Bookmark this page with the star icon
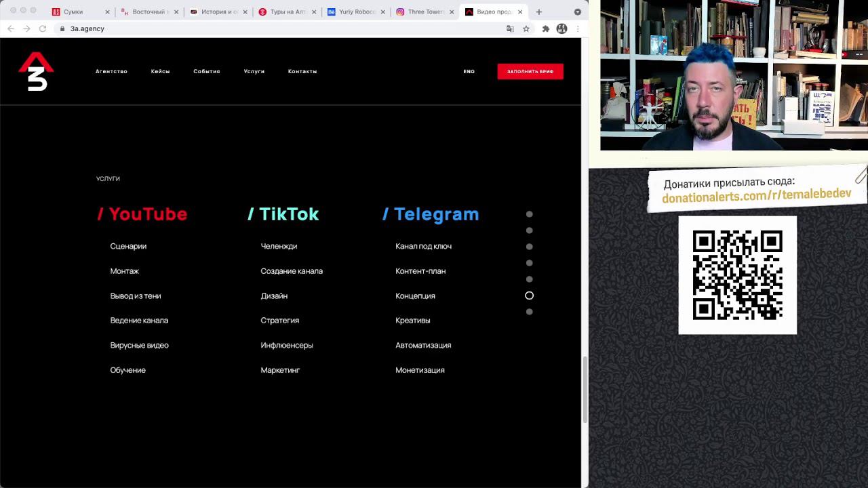Image resolution: width=868 pixels, height=488 pixels. 526,28
